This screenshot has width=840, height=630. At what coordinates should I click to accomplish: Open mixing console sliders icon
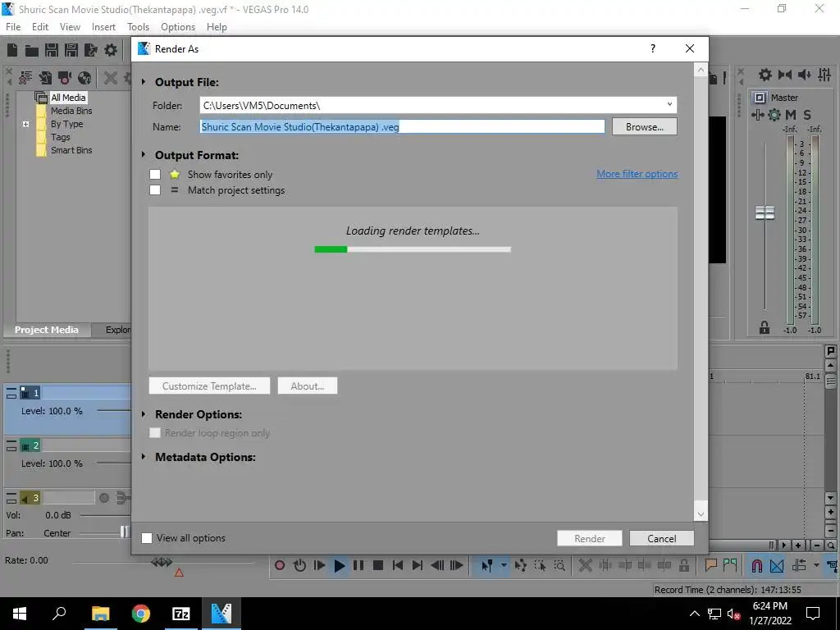pos(824,75)
